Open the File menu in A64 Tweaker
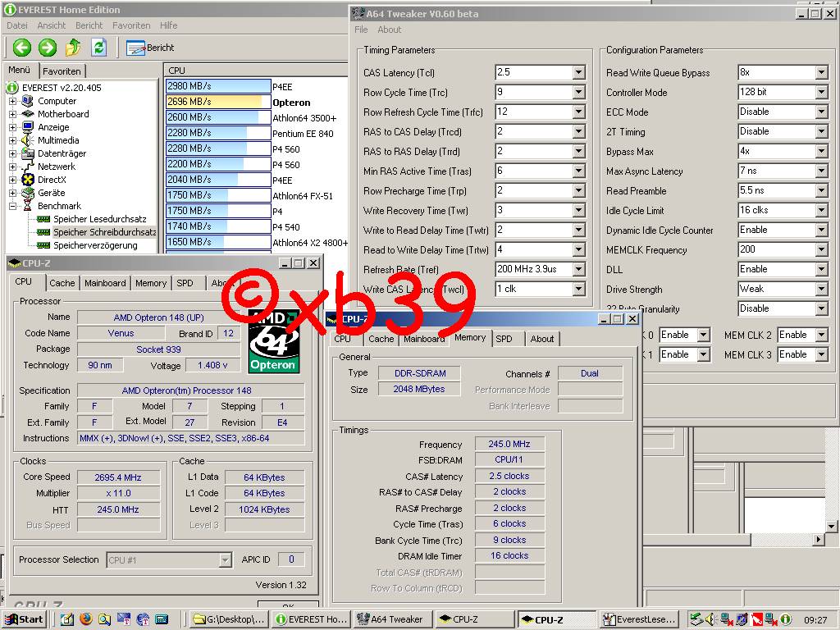This screenshot has width=840, height=630. pos(361,30)
